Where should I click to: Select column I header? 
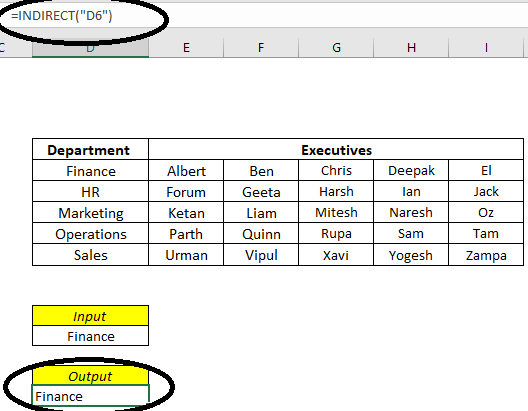[486, 47]
